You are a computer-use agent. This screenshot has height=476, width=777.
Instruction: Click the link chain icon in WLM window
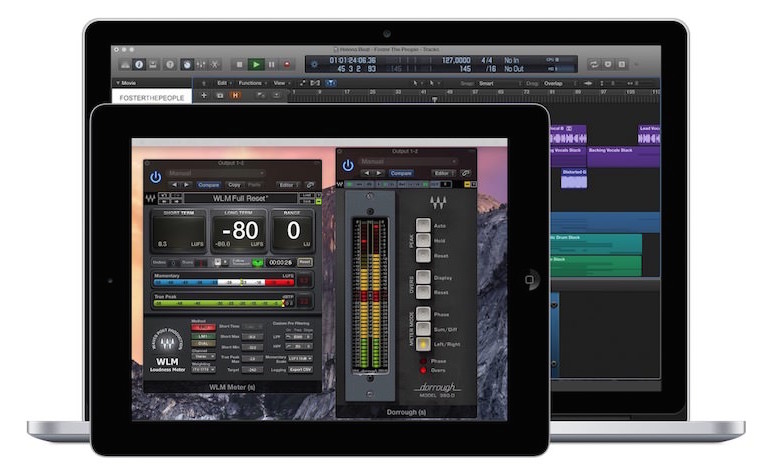pos(311,185)
